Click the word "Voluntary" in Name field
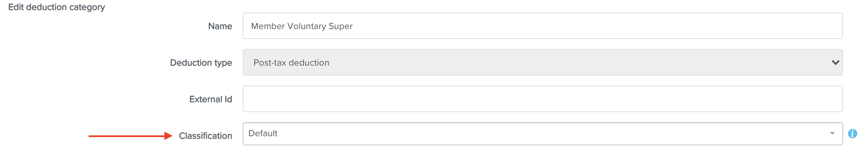 306,27
